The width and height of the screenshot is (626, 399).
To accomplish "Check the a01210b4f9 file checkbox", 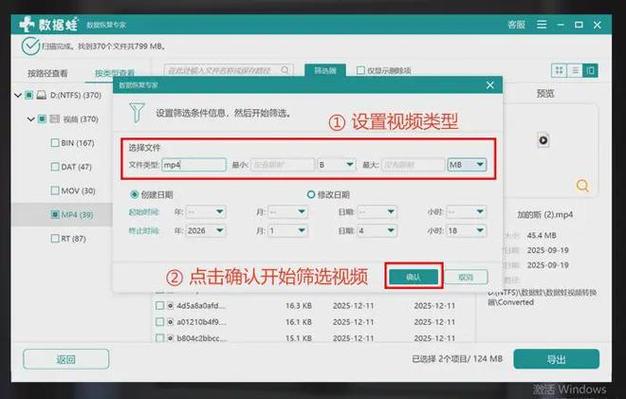I will [x=160, y=322].
